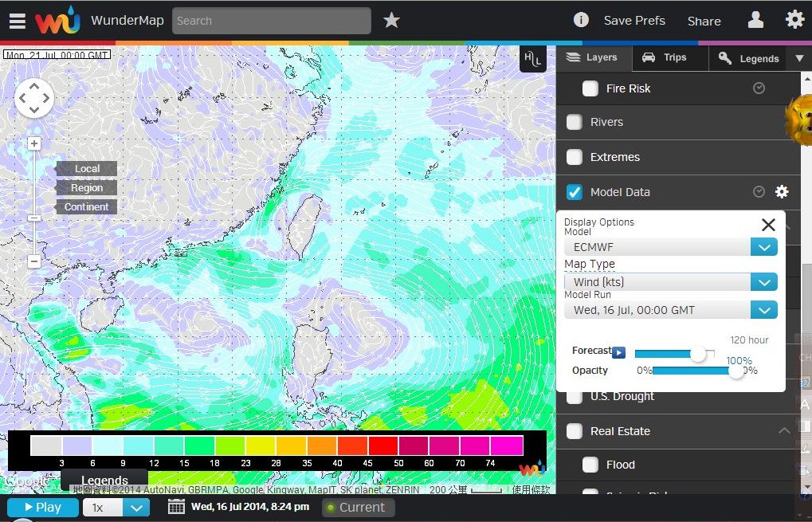
Task: Uncheck the Model Data layer checkbox
Action: 574,192
